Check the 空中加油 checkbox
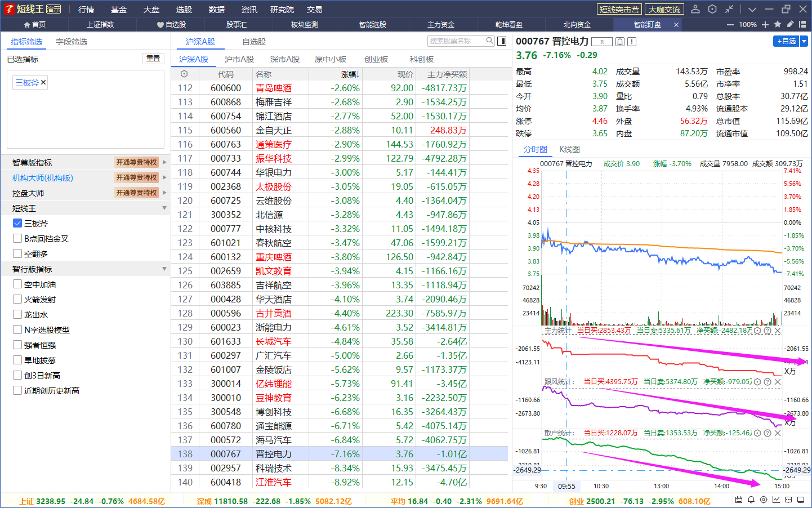This screenshot has height=508, width=812. [17, 284]
